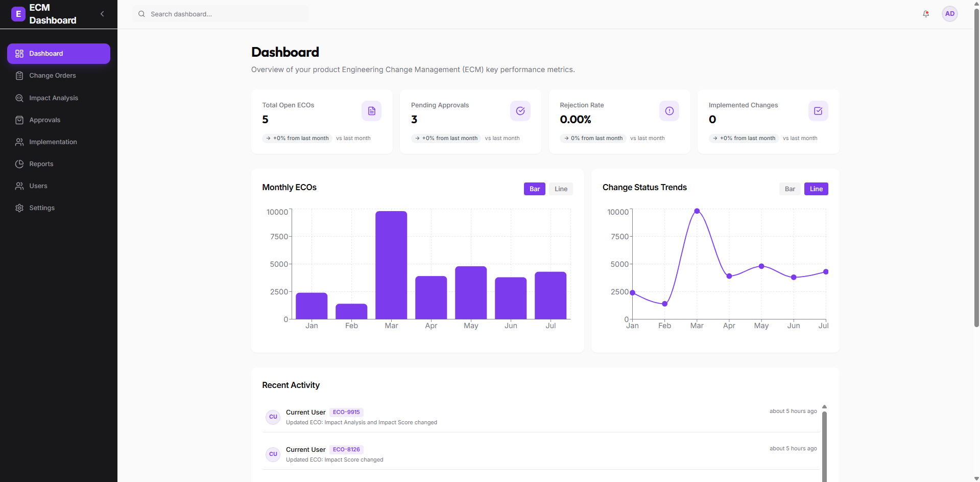Click the Total Open ECOs document icon
980x482 pixels.
[371, 111]
